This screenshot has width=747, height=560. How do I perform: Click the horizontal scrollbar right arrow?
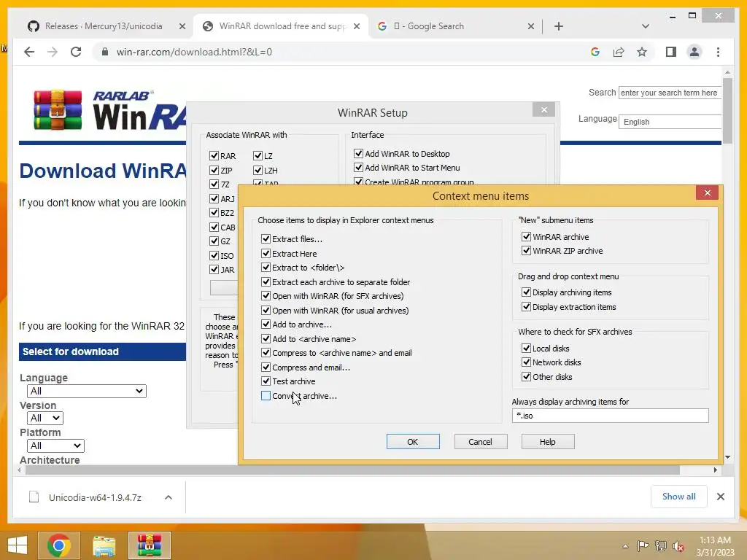tap(715, 470)
